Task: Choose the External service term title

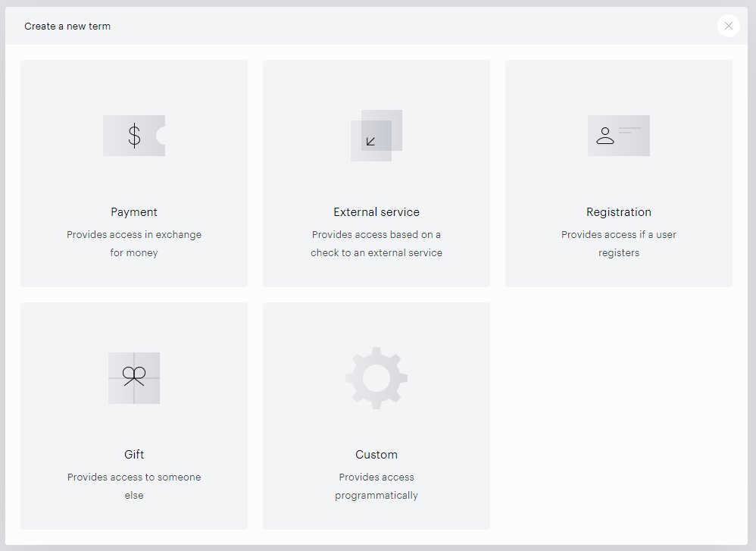Action: pos(376,211)
